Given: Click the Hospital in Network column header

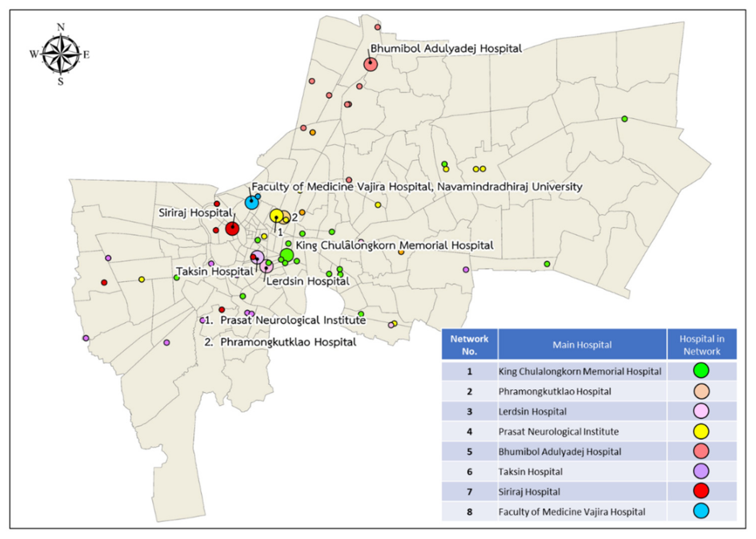Looking at the screenshot, I should 702,345.
